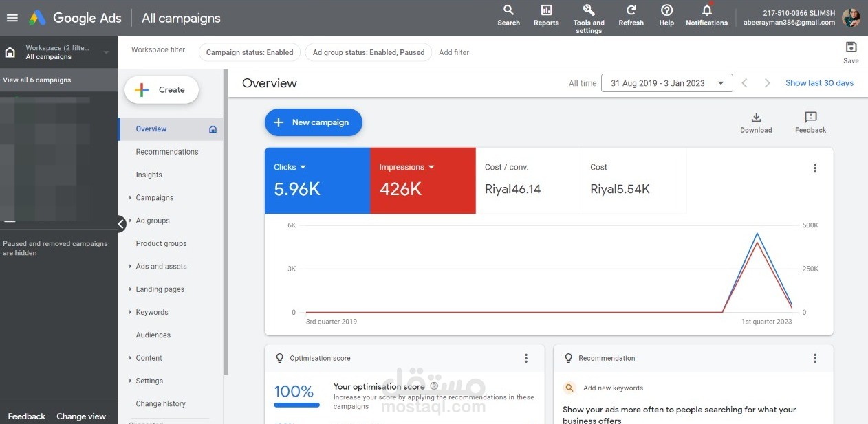Image resolution: width=868 pixels, height=424 pixels.
Task: Go to previous date range
Action: (x=744, y=83)
